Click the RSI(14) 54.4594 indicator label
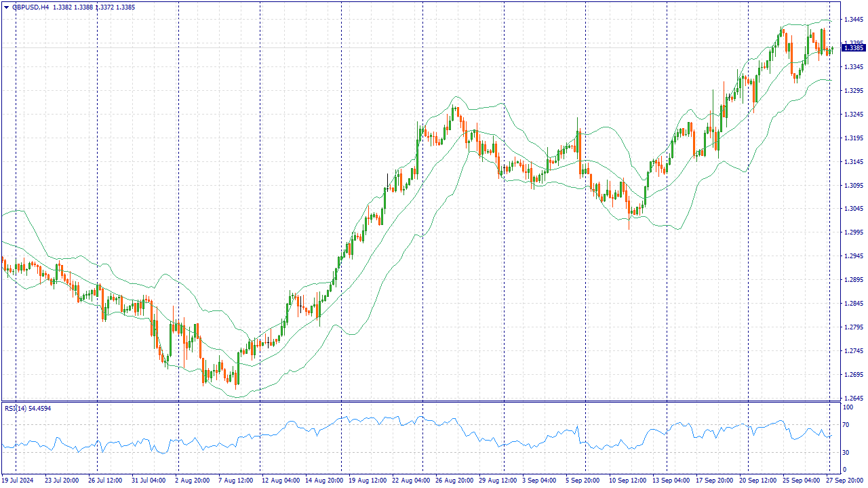 click(x=28, y=409)
